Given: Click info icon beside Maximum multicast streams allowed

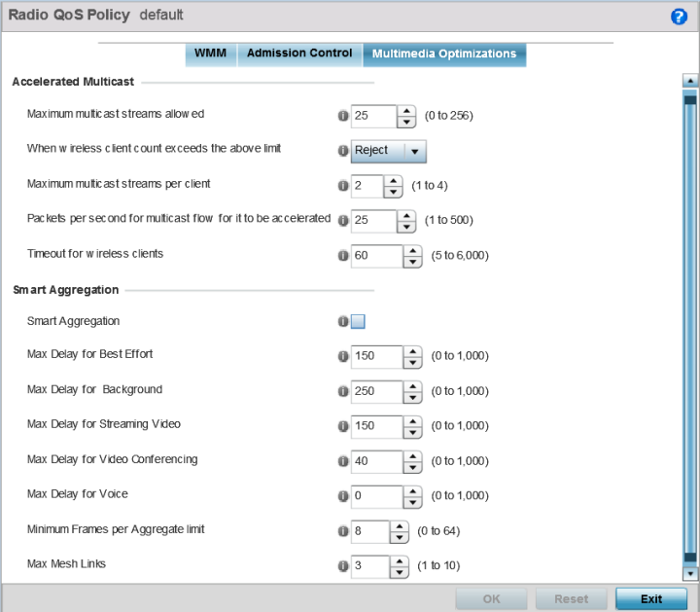Looking at the screenshot, I should coord(343,116).
